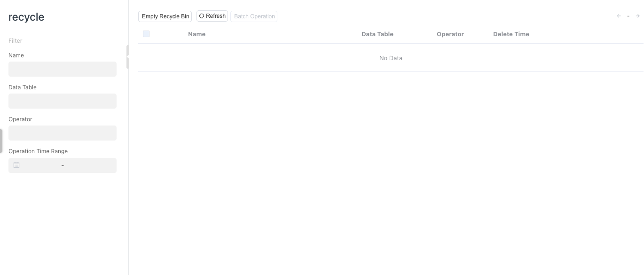
Task: Collapse the filter sidebar using the divider handle
Action: [x=127, y=57]
